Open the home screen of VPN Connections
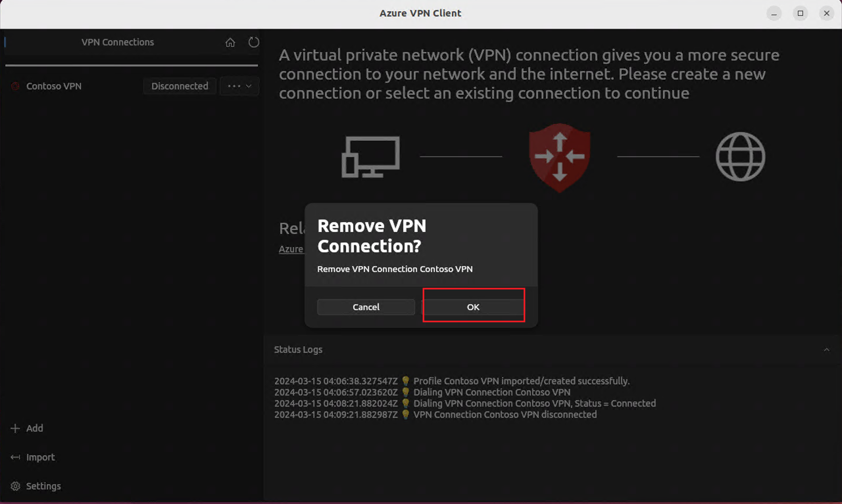The height and width of the screenshot is (504, 842). (x=230, y=42)
